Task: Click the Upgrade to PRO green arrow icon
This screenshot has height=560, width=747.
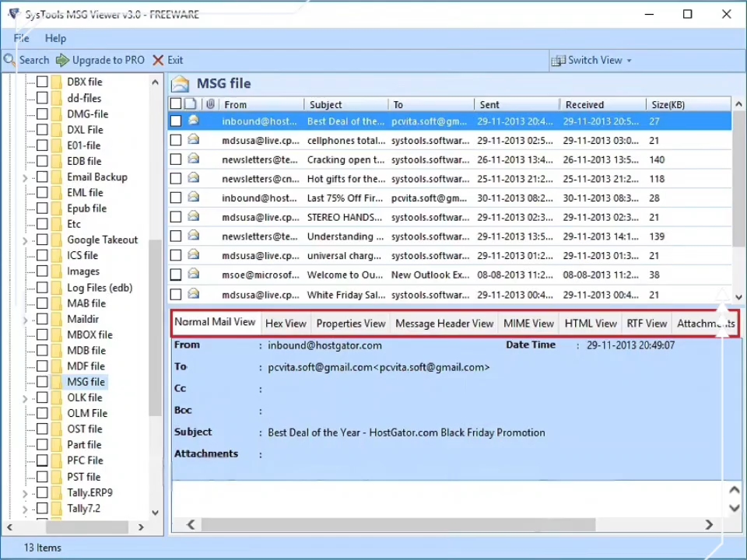Action: [x=63, y=60]
